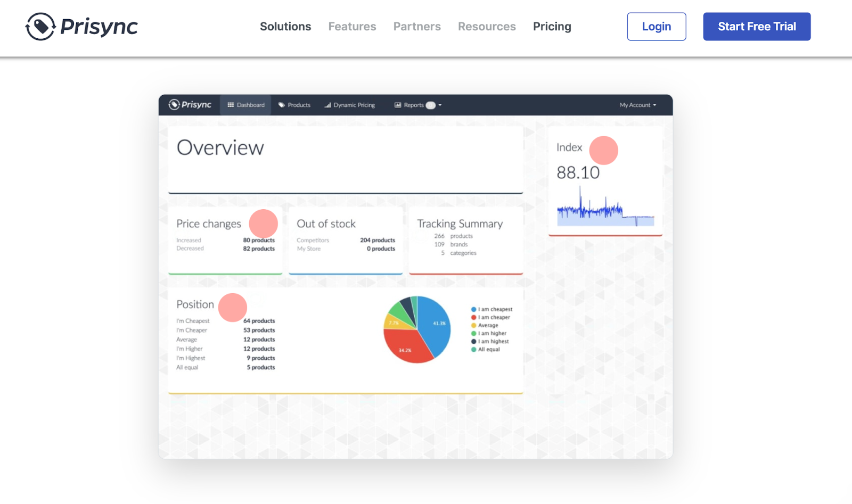Click the hotspot dot next to Position
Viewport: 852px width, 504px height.
(x=233, y=308)
